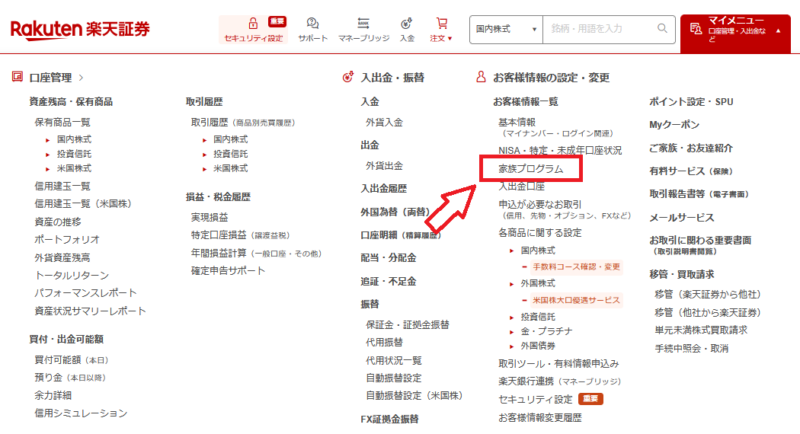Open 余力詳細
Screen dimensions: 800x434
[x=53, y=395]
